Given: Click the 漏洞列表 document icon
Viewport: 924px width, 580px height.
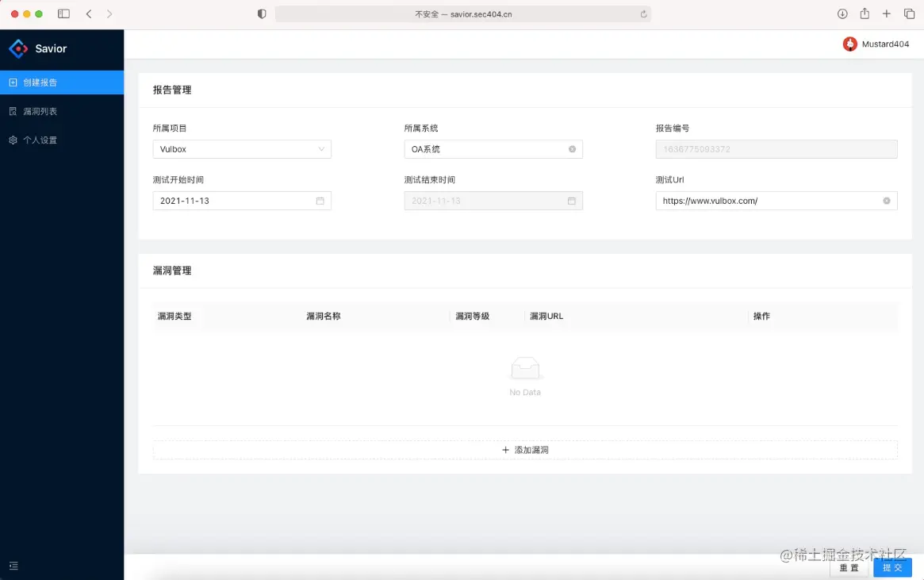Looking at the screenshot, I should click(13, 111).
